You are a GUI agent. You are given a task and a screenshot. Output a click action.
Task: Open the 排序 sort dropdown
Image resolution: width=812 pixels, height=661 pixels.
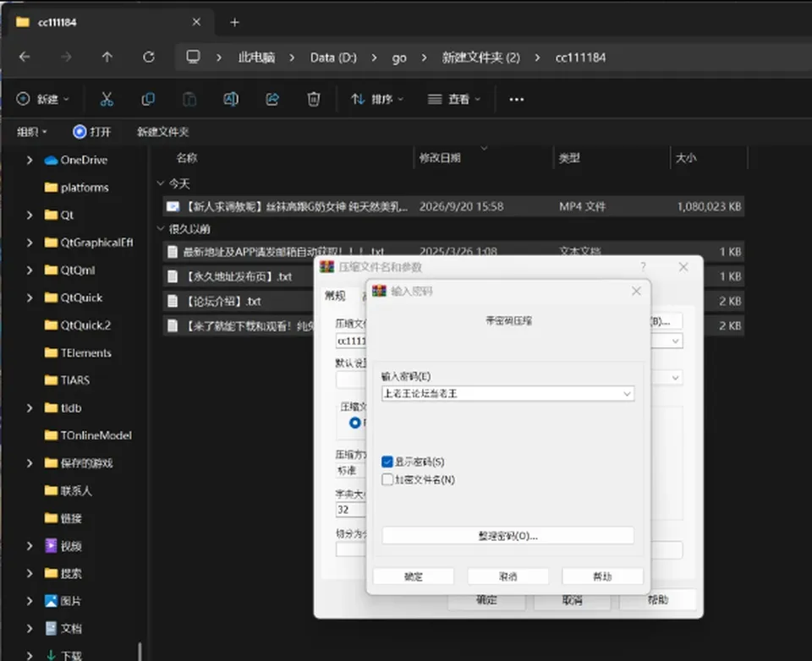[377, 99]
